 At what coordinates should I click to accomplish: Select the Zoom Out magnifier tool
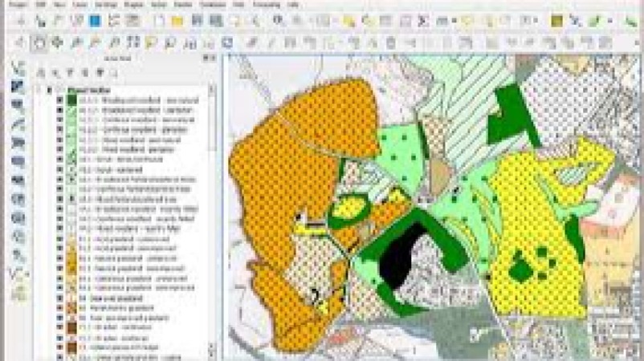click(96, 43)
